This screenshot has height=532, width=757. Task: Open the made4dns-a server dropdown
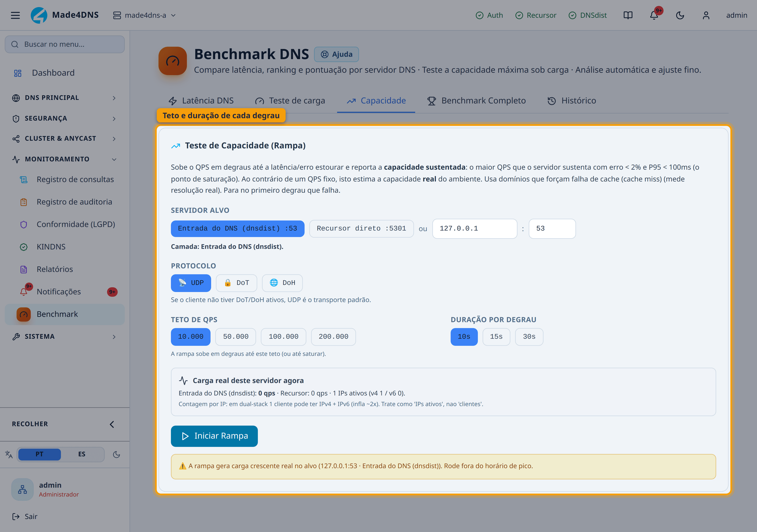tap(145, 15)
